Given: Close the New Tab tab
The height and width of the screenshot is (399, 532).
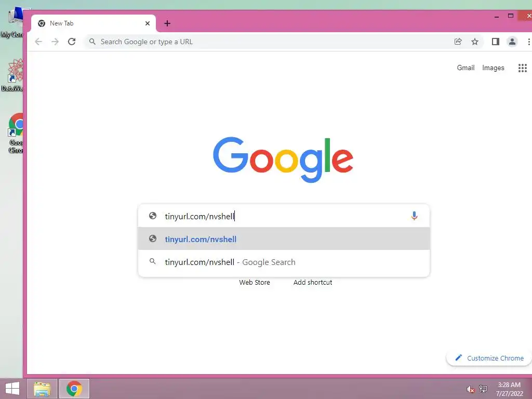Looking at the screenshot, I should 148,23.
